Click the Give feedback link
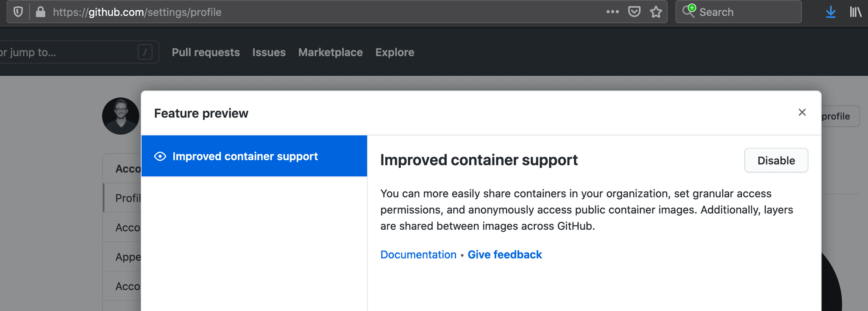Screen dimensions: 868x311 504,255
